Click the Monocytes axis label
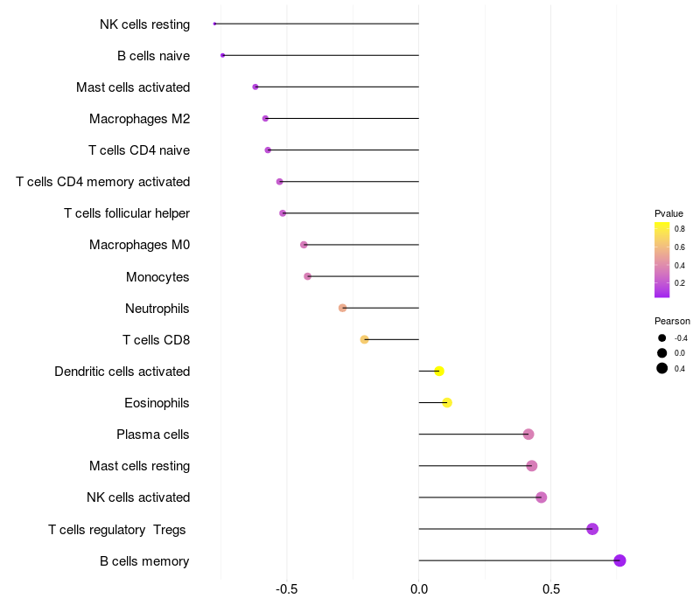Screen dimensions: 700x612 coord(157,277)
